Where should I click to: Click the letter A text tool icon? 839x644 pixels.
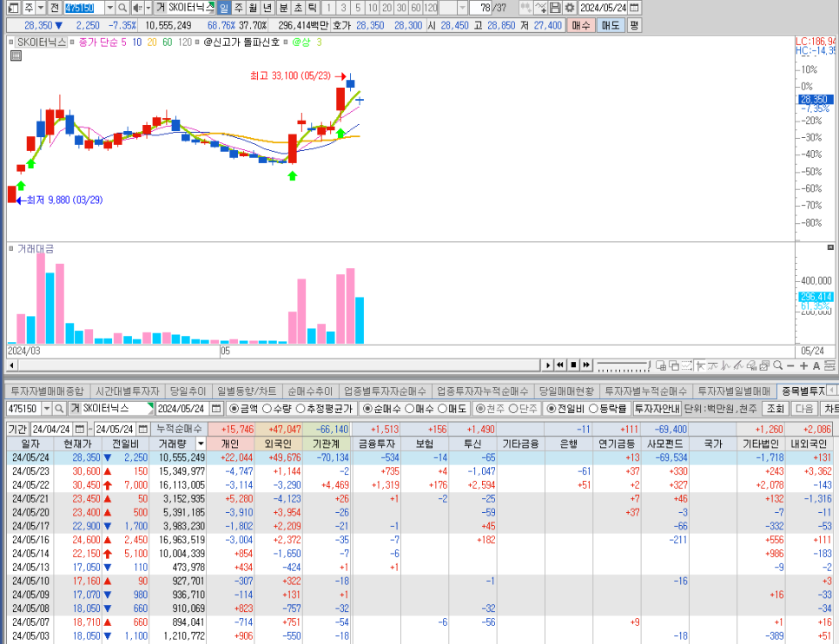816,365
